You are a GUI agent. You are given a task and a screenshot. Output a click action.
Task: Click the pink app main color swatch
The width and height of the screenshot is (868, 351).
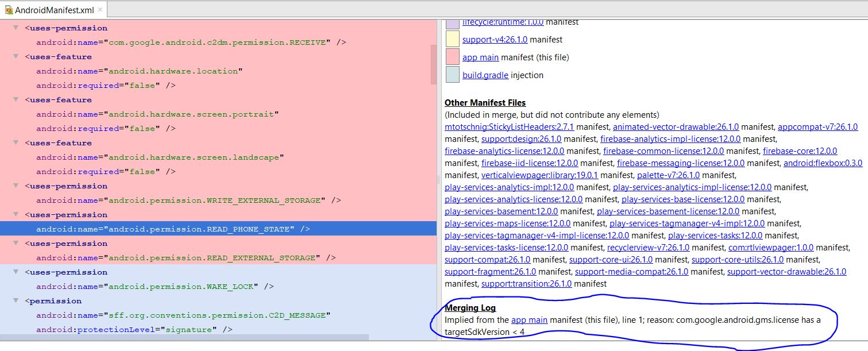[x=452, y=57]
